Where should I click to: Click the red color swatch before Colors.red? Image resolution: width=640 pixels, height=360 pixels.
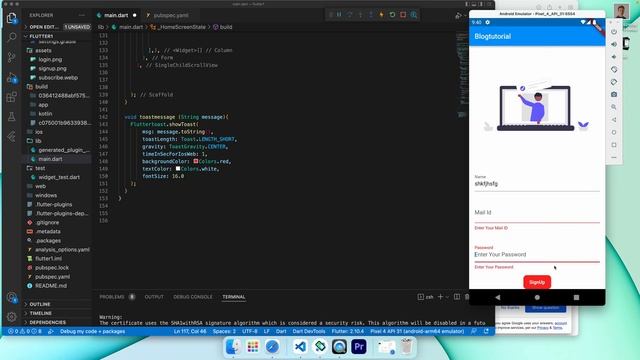pyautogui.click(x=196, y=161)
